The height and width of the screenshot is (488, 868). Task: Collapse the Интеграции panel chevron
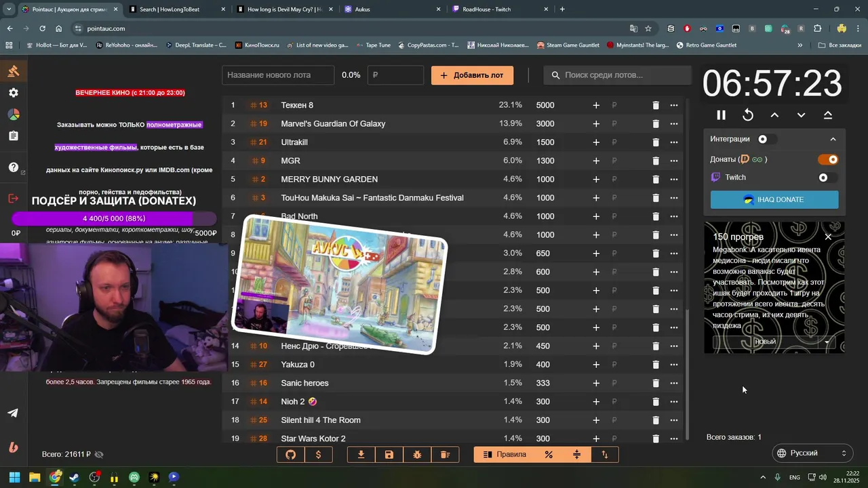pos(833,139)
